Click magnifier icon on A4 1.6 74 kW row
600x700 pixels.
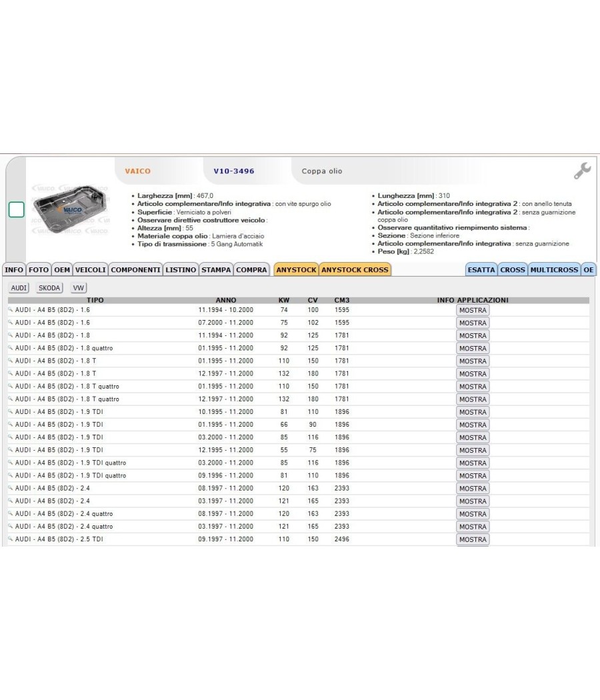pyautogui.click(x=11, y=310)
